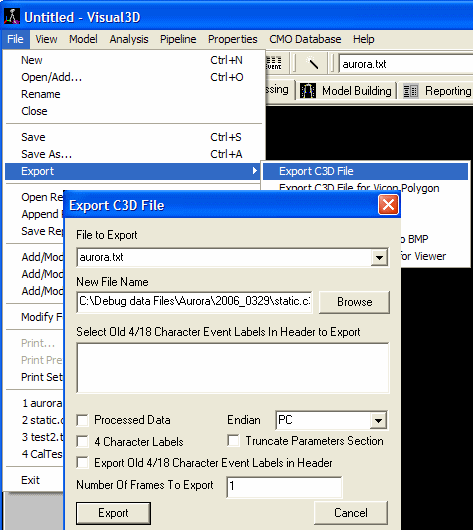Choose Open/Add... menu entry
Screen dimensions: 473x530
click(x=134, y=77)
